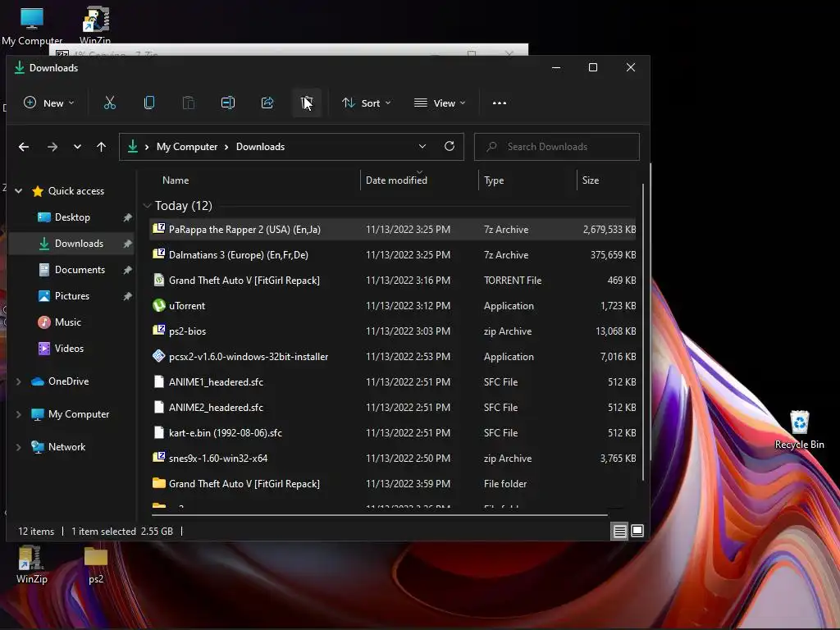
Task: Click the Rename icon in toolbar
Action: [228, 103]
